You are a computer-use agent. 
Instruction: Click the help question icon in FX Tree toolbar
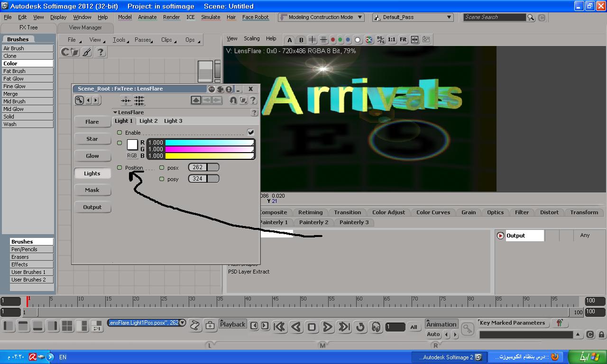tap(100, 52)
